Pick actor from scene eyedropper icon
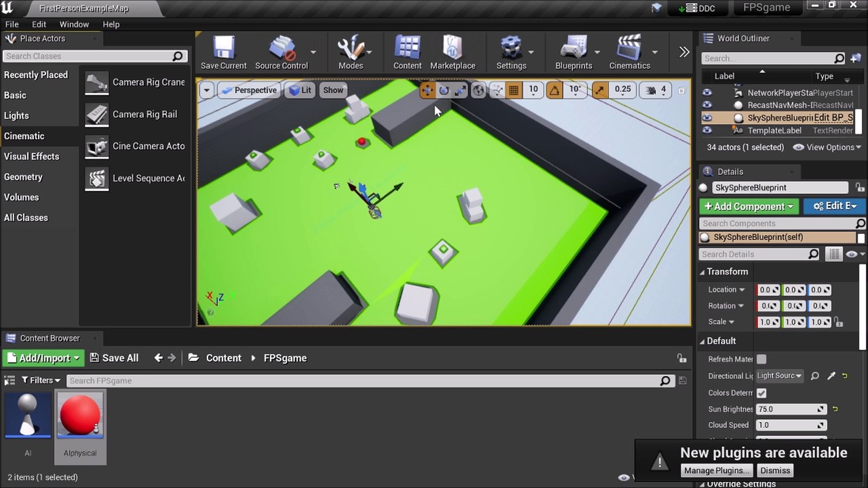 point(831,375)
